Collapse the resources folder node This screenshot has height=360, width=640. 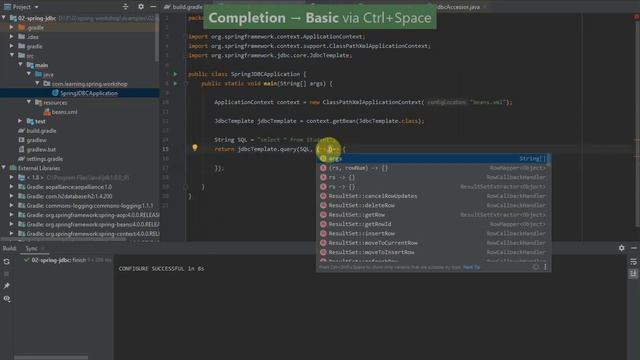(x=29, y=102)
